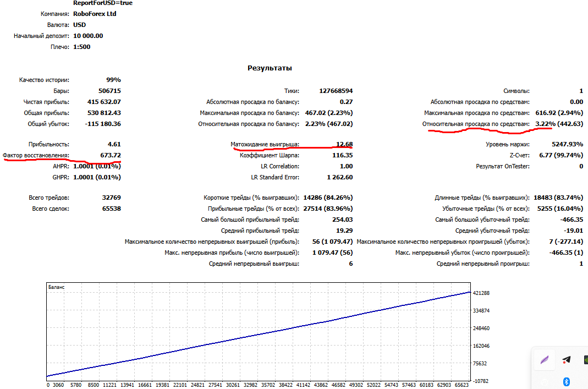This screenshot has width=588, height=389.
Task: Click the profit factor value 4.61
Action: click(114, 144)
